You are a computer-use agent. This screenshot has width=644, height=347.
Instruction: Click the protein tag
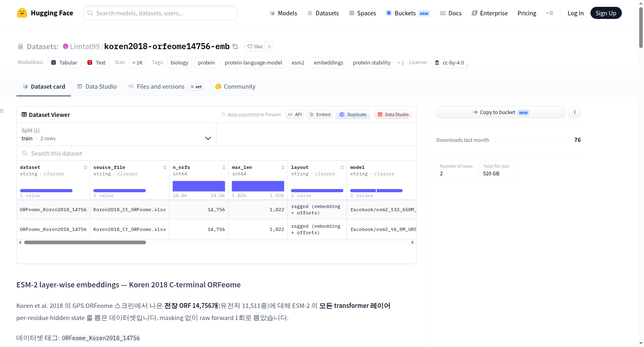point(206,62)
